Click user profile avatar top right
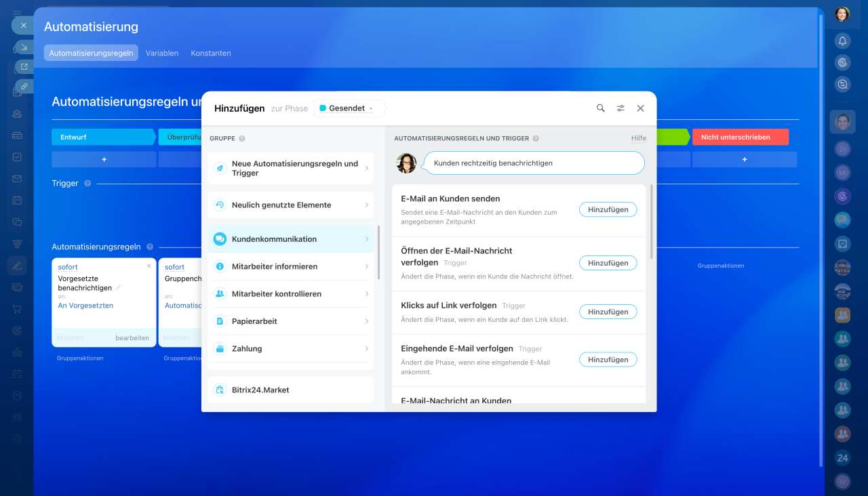The height and width of the screenshot is (496, 868). pos(842,14)
